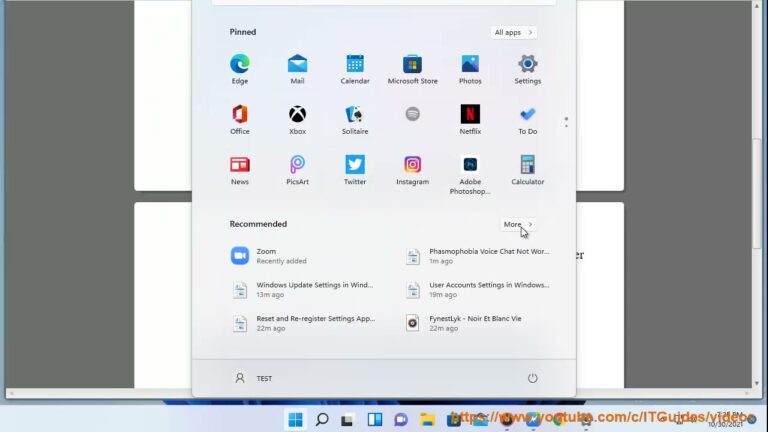Launch the Calculator app
768x432 pixels.
(x=528, y=170)
